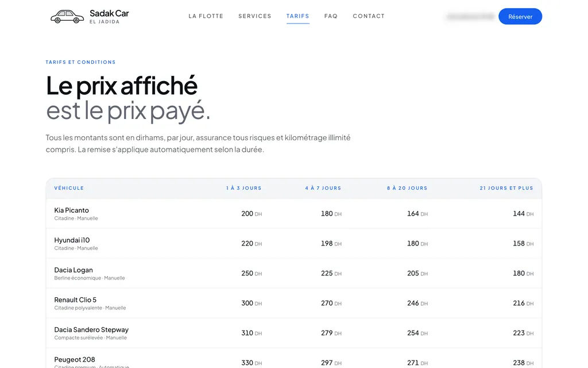Navigate to the Contact page
This screenshot has height=368, width=588.
[x=369, y=16]
